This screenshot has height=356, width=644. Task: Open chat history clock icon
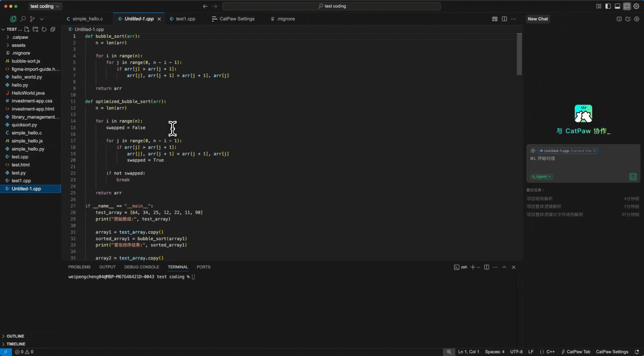pos(619,19)
